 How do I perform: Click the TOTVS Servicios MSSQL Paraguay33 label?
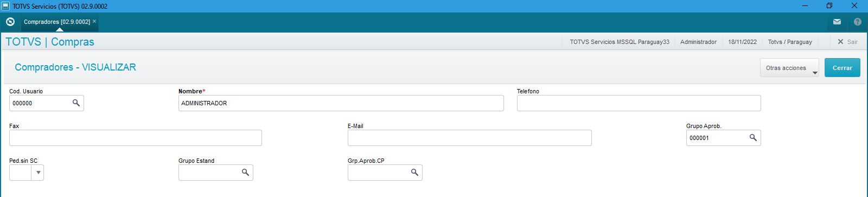620,42
